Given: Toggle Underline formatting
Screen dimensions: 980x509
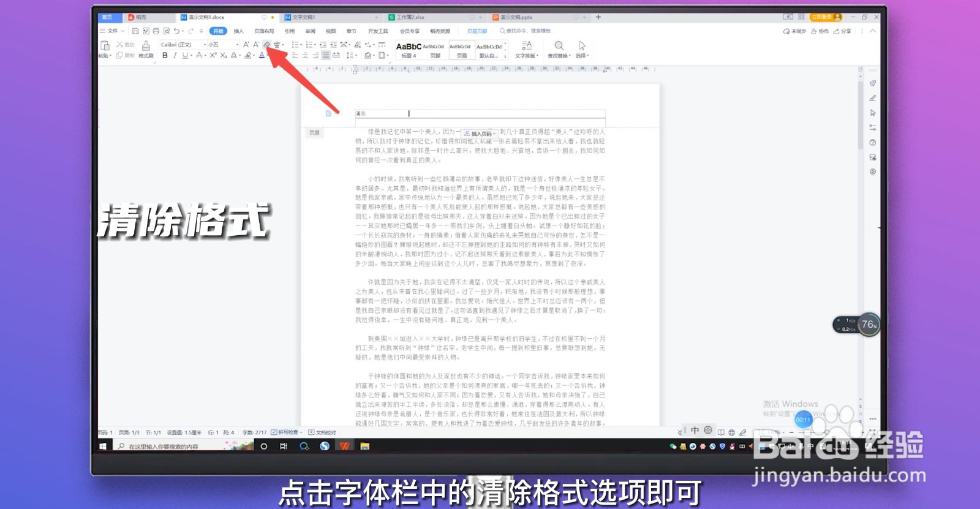Looking at the screenshot, I should click(x=185, y=55).
